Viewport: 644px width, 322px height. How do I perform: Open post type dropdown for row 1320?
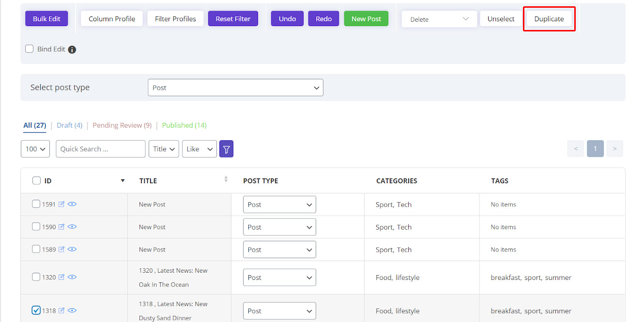[x=279, y=278]
